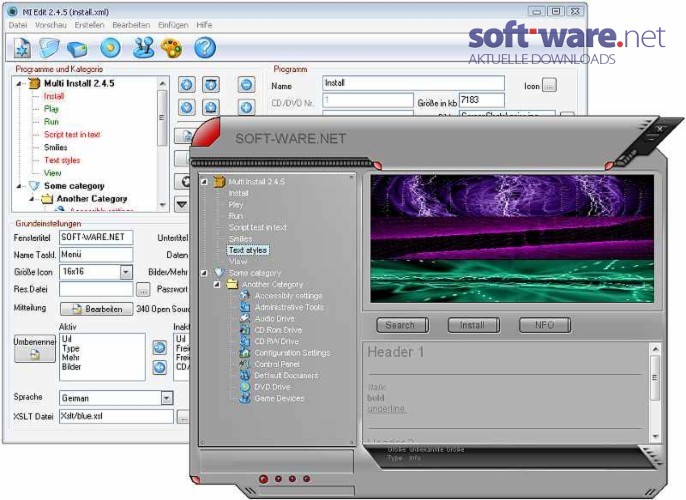The height and width of the screenshot is (500, 686).
Task: Click the DVD Drive icon in preview tree
Action: [x=245, y=387]
